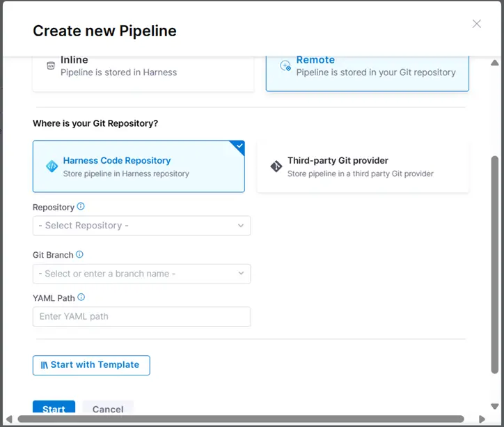Show info tooltip next to YAML Path label
504x427 pixels.
click(x=81, y=297)
